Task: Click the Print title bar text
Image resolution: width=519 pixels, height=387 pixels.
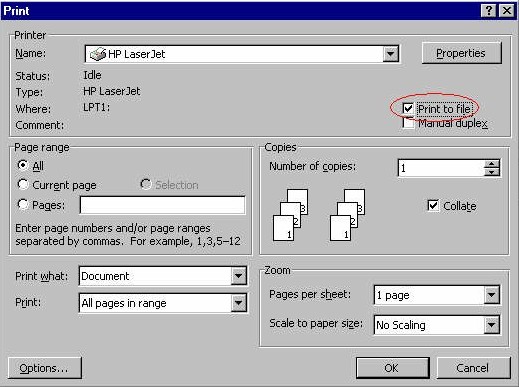Action: pos(16,11)
